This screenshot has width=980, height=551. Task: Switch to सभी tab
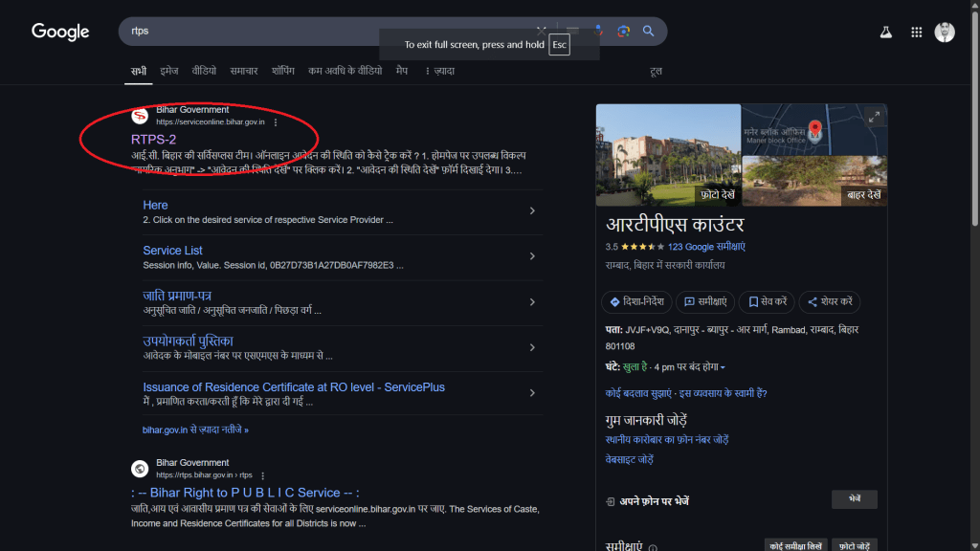point(138,71)
